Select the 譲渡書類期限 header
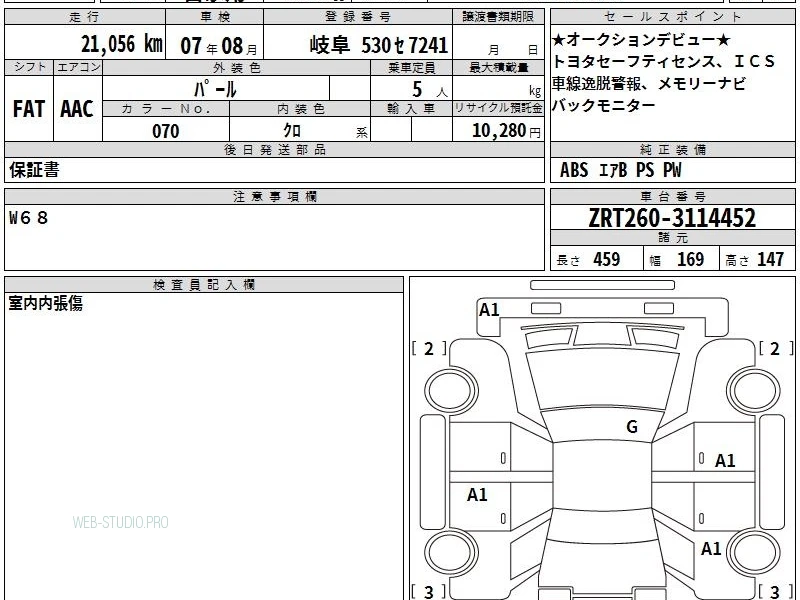Image resolution: width=800 pixels, height=600 pixels. [498, 17]
